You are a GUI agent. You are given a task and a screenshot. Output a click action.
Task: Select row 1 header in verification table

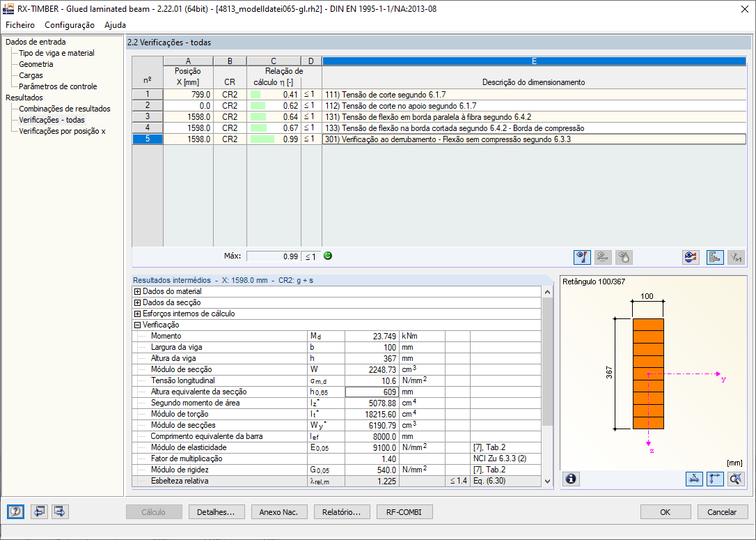point(148,95)
